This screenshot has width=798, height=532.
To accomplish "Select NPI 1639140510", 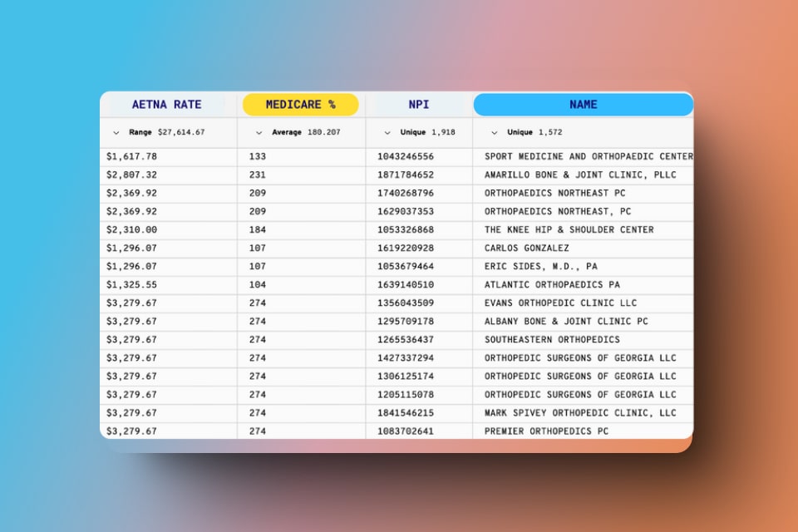I will [x=406, y=285].
